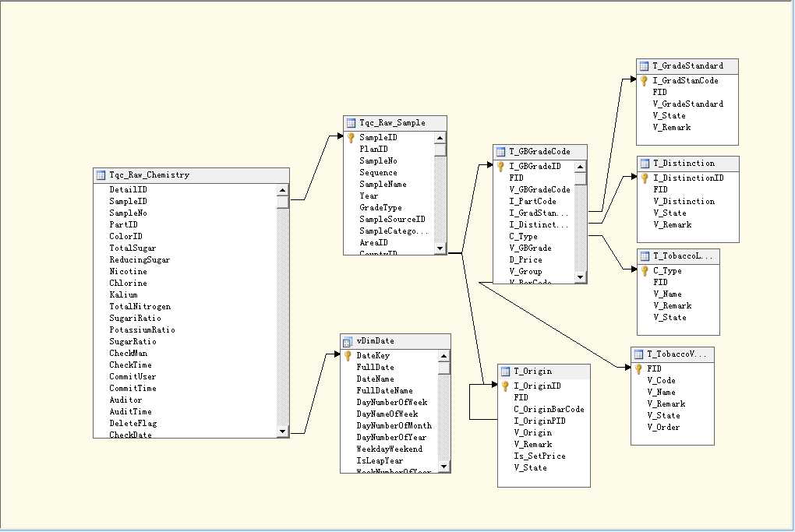Select the T_GBGradeCode title bar

[x=540, y=152]
